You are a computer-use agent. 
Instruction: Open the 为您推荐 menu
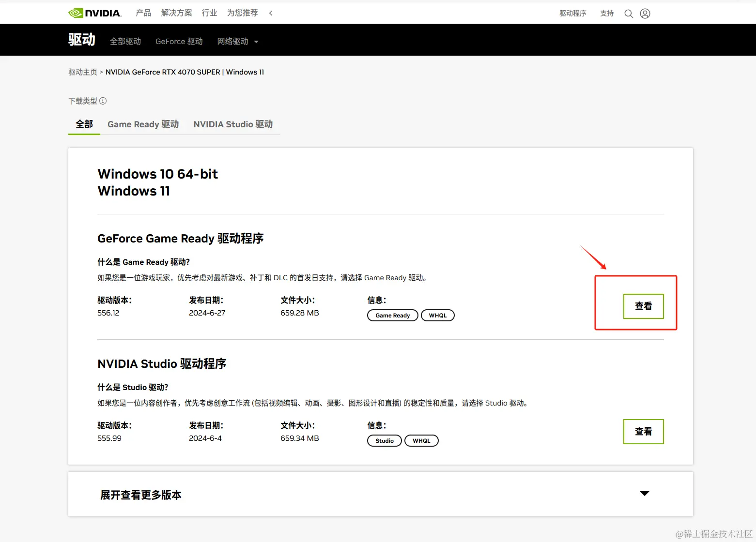pos(242,13)
